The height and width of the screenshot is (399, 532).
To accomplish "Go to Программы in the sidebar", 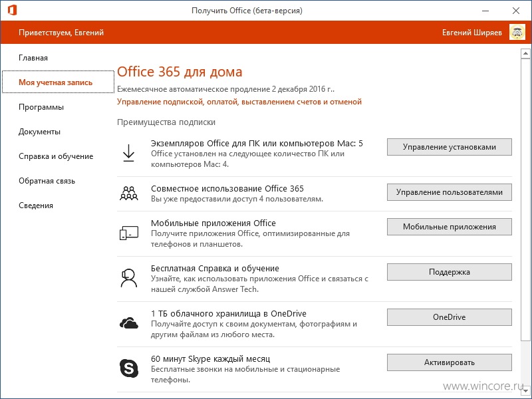I will point(41,107).
